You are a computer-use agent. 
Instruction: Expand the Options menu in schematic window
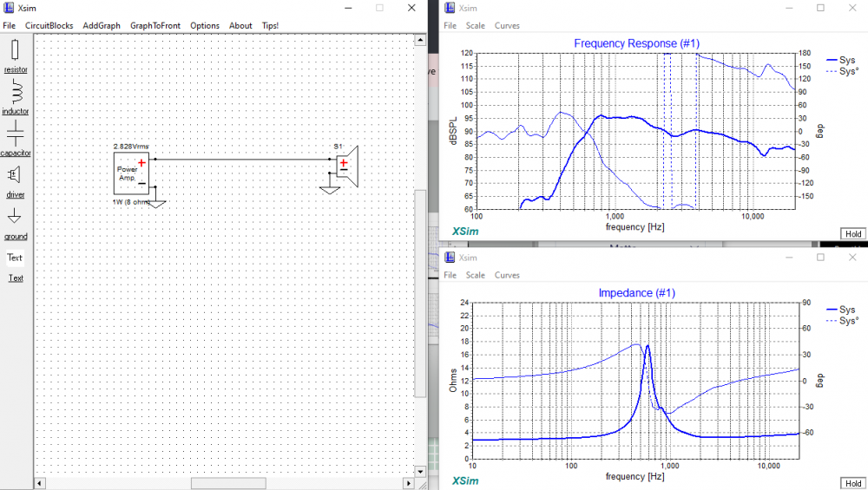[x=205, y=26]
